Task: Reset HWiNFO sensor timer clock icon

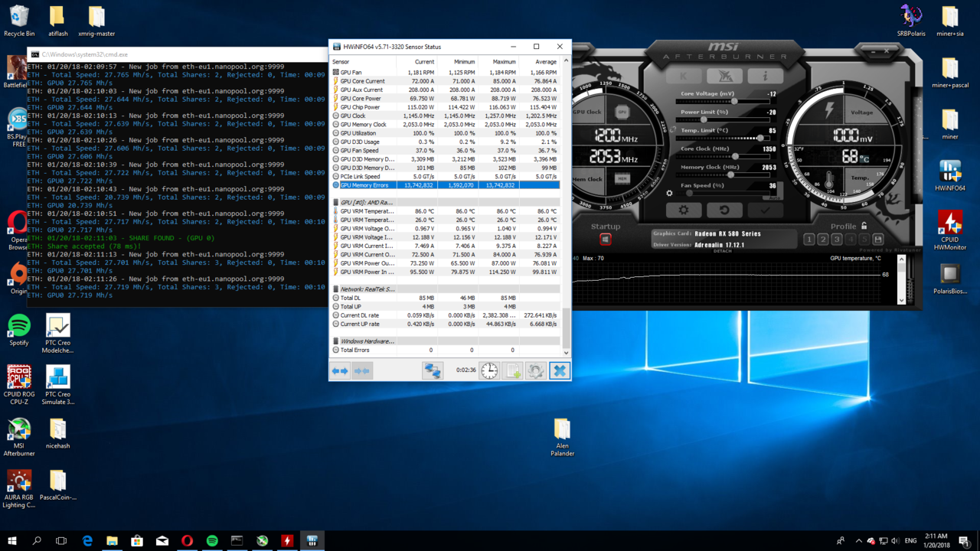Action: pyautogui.click(x=489, y=370)
